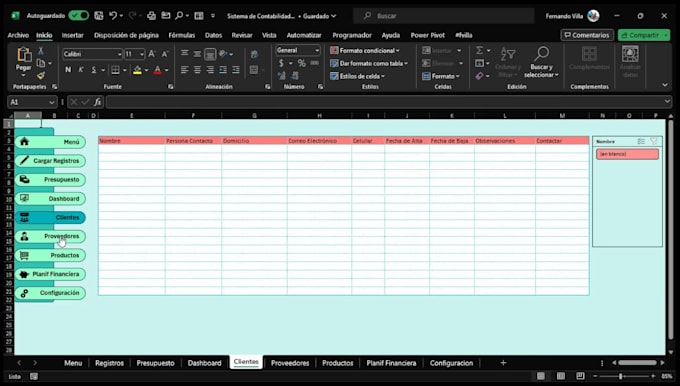
Task: Open Formato condicional dropdown
Action: point(365,50)
